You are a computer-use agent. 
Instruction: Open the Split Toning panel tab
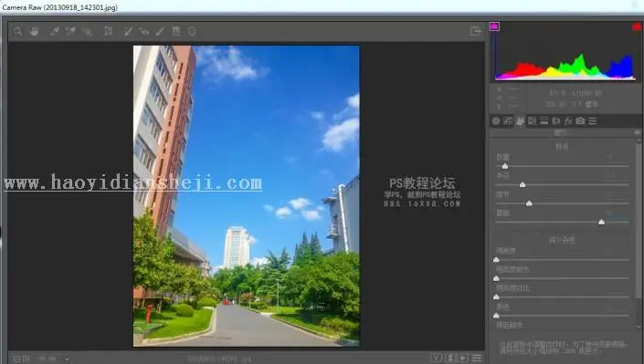pos(544,120)
